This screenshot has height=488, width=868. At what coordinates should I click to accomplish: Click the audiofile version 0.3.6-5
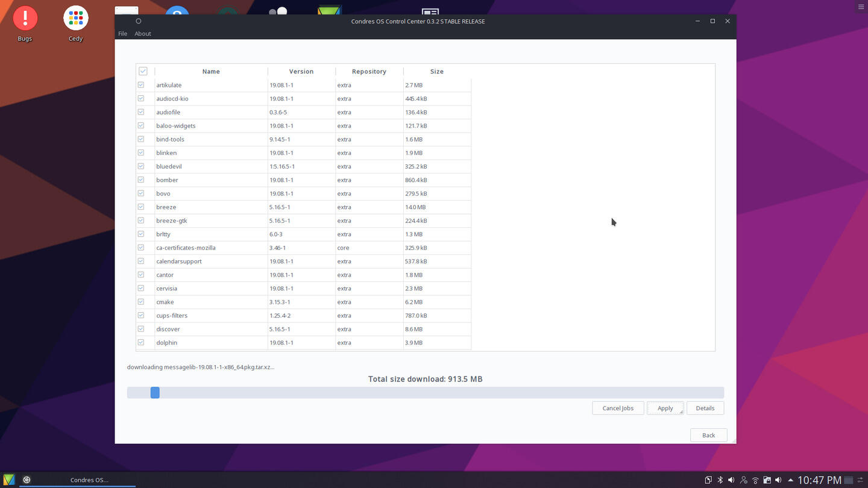278,112
